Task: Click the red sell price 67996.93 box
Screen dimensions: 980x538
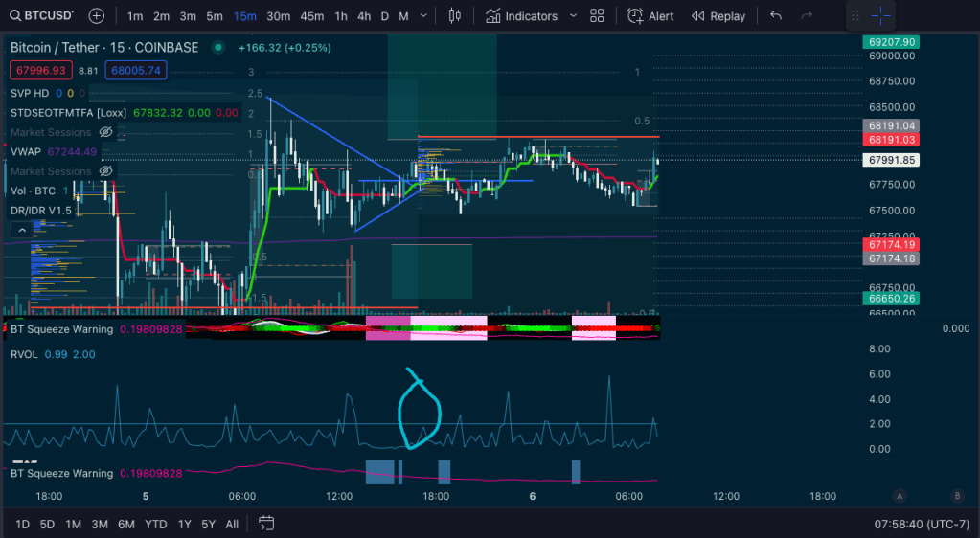Action: point(39,70)
